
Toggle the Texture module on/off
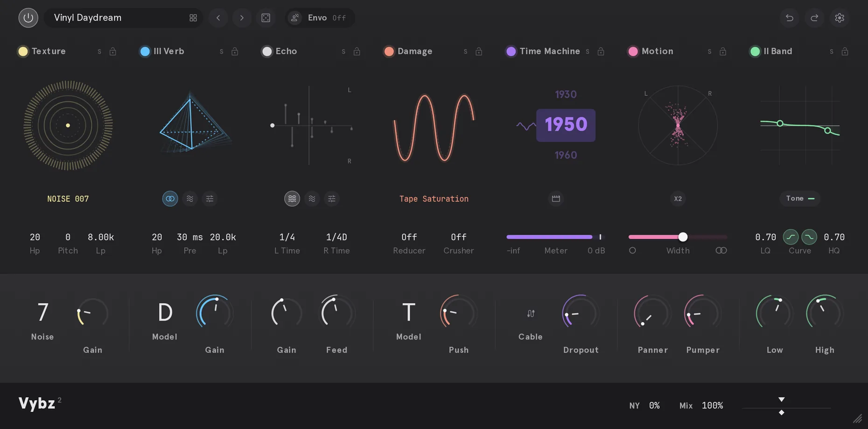pyautogui.click(x=23, y=51)
